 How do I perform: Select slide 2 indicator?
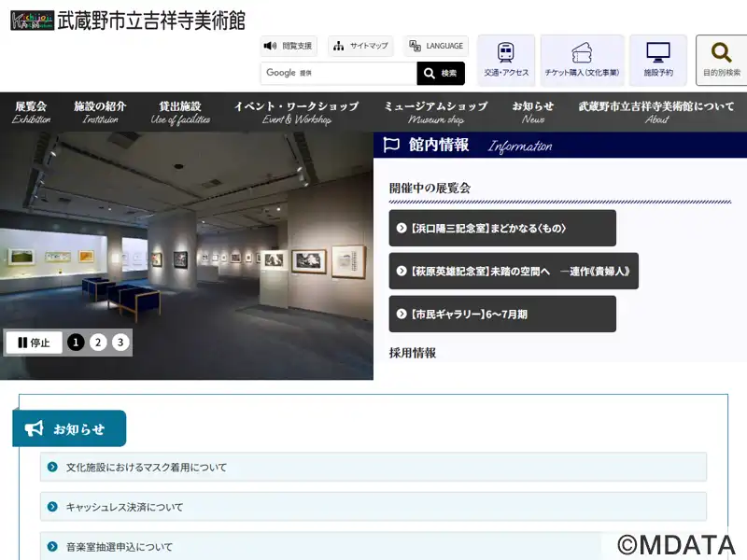tap(98, 343)
